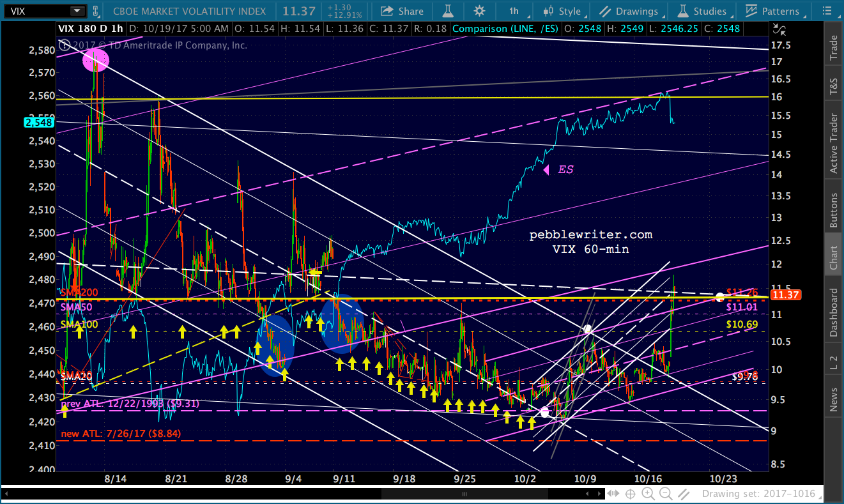Image resolution: width=844 pixels, height=504 pixels.
Task: Activate the crosshair pan tool icon
Action: tap(631, 493)
